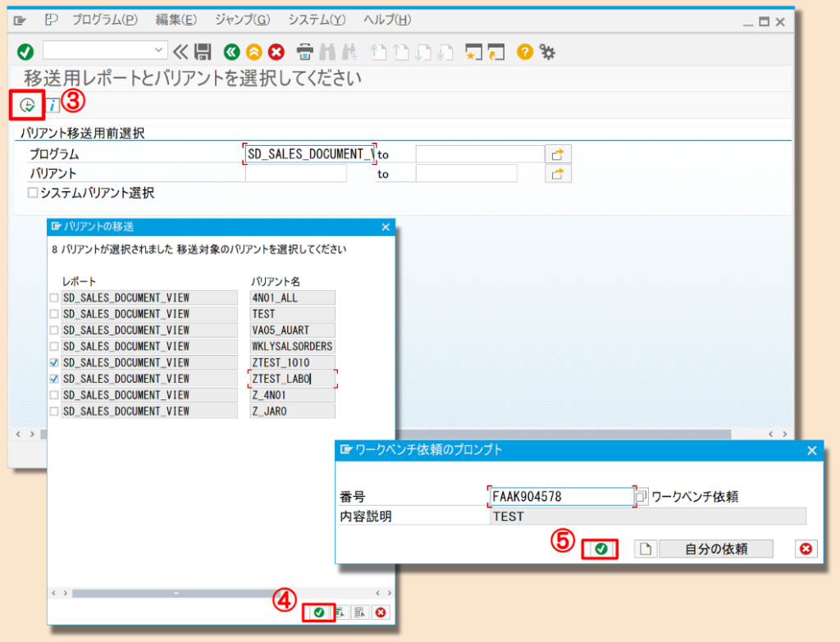The image size is (840, 642).
Task: Click the Execute clock icon
Action: (x=27, y=105)
